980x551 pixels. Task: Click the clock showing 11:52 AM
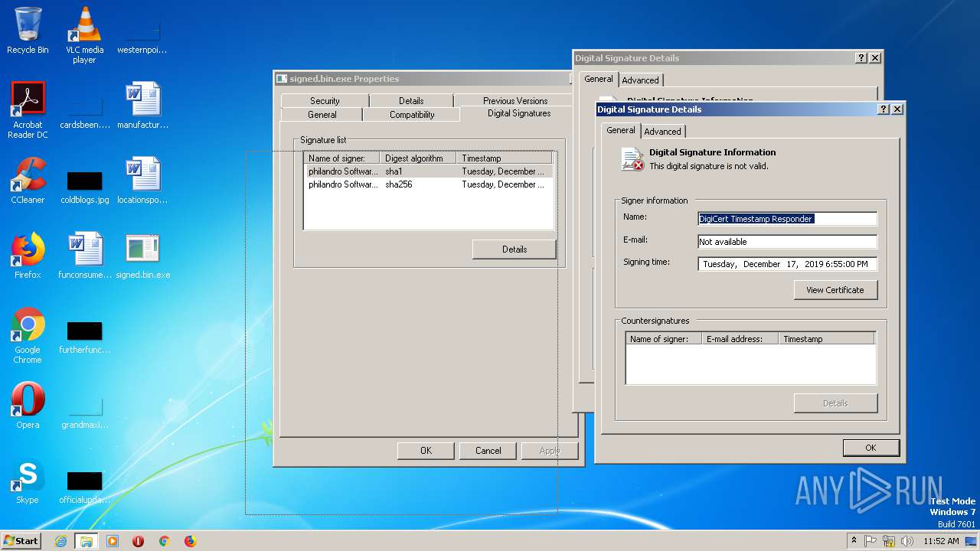[x=941, y=541]
